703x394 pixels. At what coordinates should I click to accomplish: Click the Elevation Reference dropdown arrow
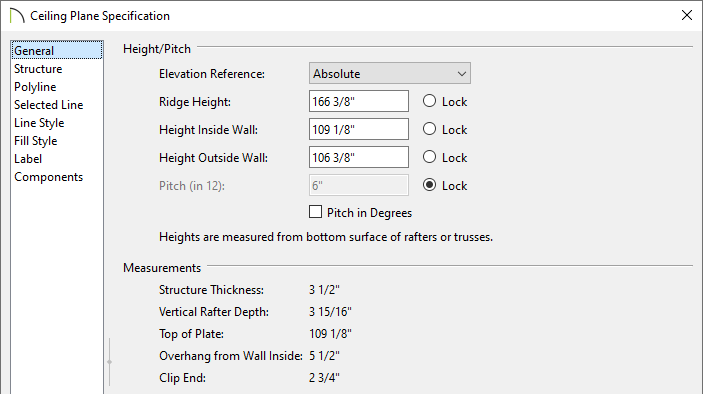click(x=461, y=74)
